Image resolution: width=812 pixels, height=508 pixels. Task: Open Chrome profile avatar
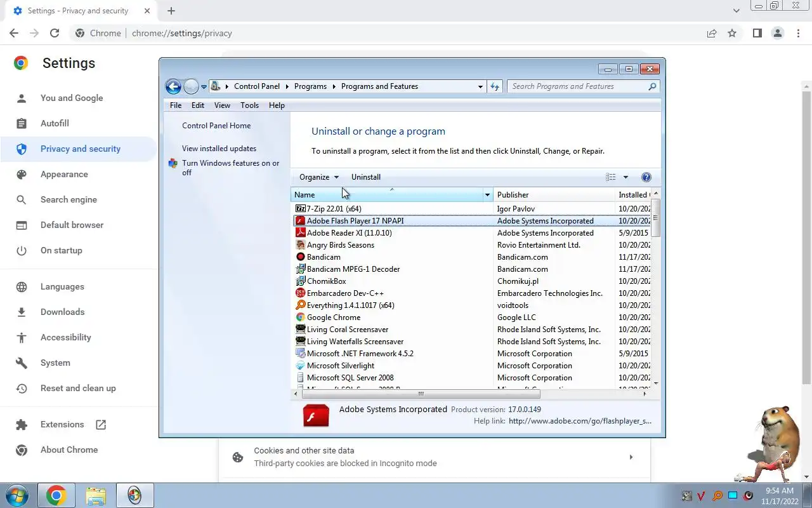click(778, 33)
